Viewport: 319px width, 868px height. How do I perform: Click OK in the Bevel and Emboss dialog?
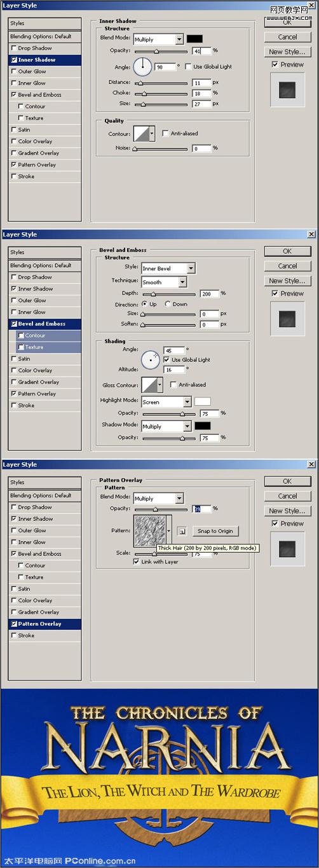[x=287, y=251]
